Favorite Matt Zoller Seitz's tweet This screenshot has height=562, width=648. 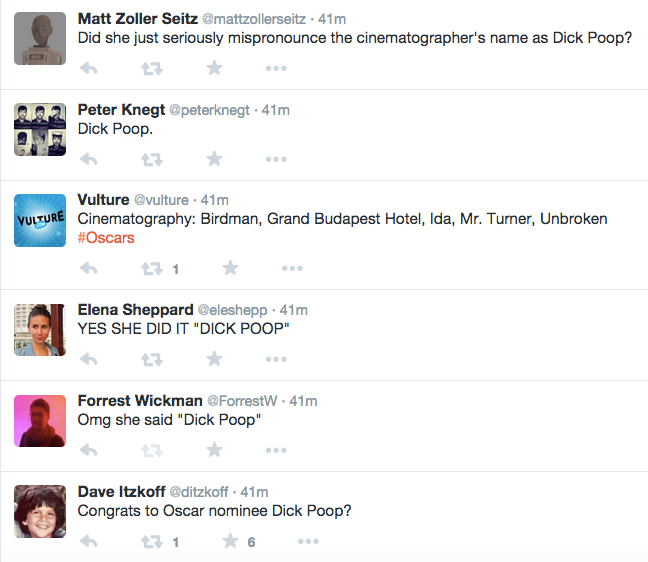(214, 68)
